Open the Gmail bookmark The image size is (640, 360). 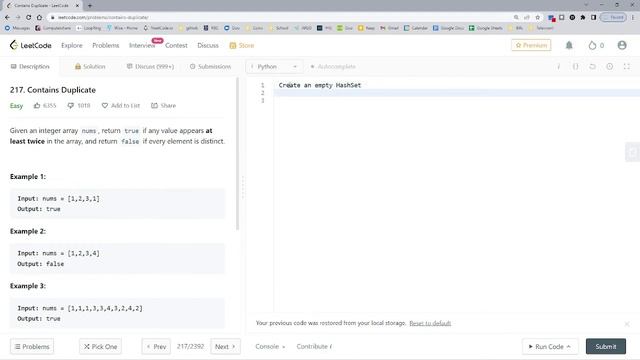[389, 28]
